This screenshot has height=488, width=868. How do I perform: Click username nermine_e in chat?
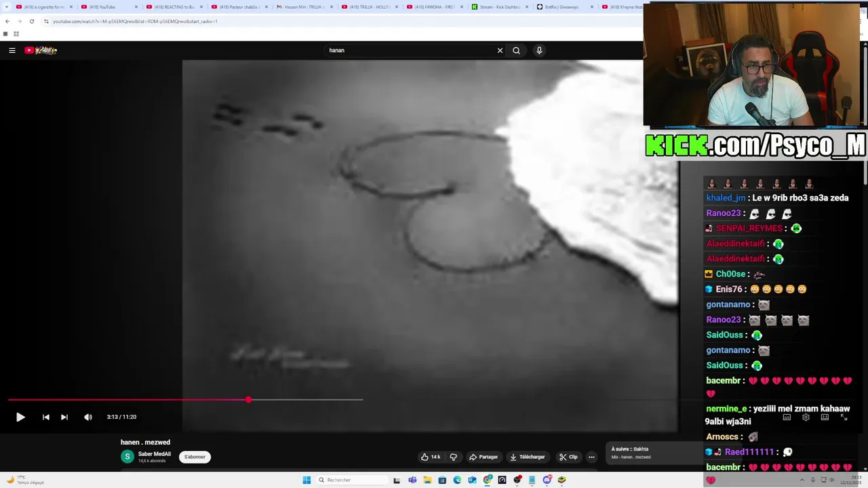click(x=726, y=409)
